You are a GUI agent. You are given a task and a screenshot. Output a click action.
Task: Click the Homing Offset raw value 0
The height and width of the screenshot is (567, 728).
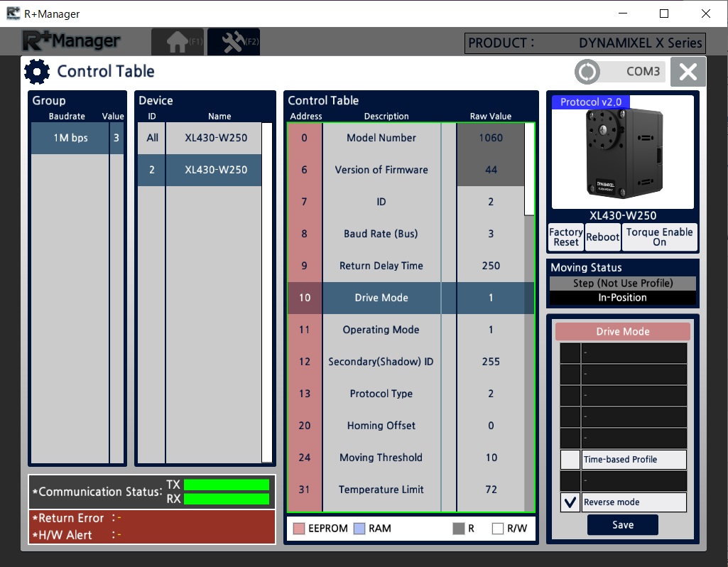[491, 426]
